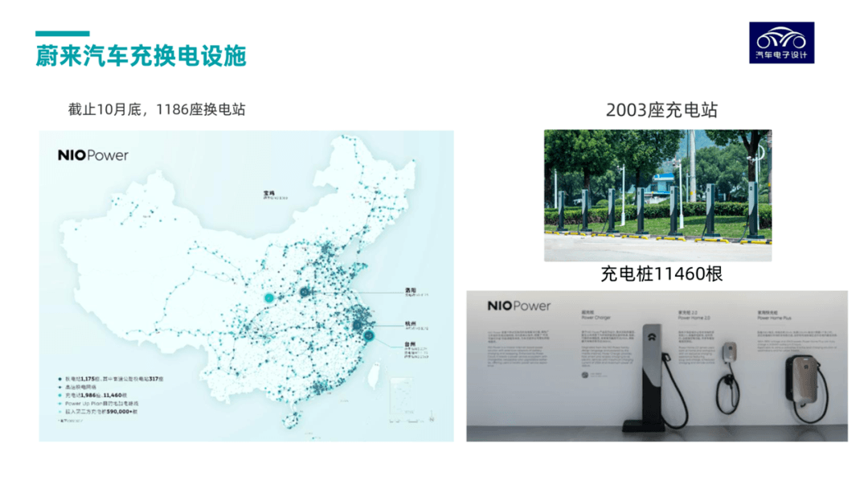The width and height of the screenshot is (868, 489).
Task: Click the 汽车电子设计 logo
Action: pos(781,43)
